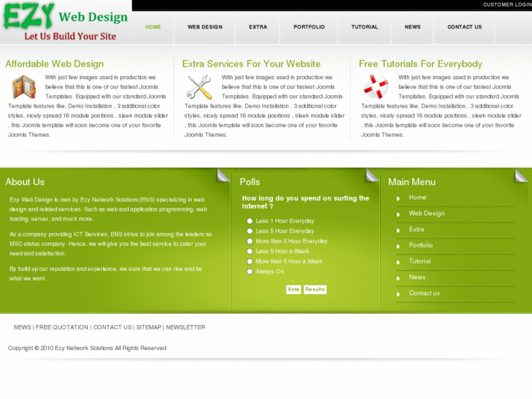The width and height of the screenshot is (532, 399).
Task: Open the SITEMAP footer link
Action: (149, 327)
